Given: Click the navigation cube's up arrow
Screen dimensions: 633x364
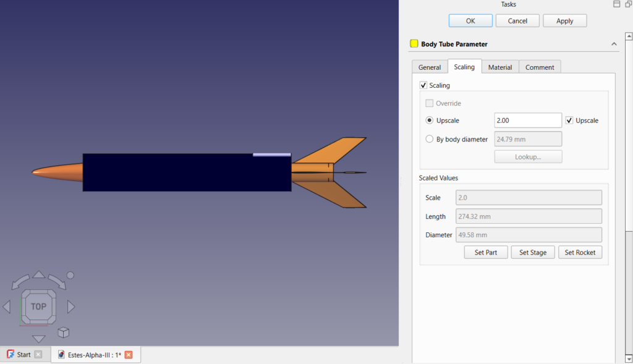Looking at the screenshot, I should (x=38, y=274).
